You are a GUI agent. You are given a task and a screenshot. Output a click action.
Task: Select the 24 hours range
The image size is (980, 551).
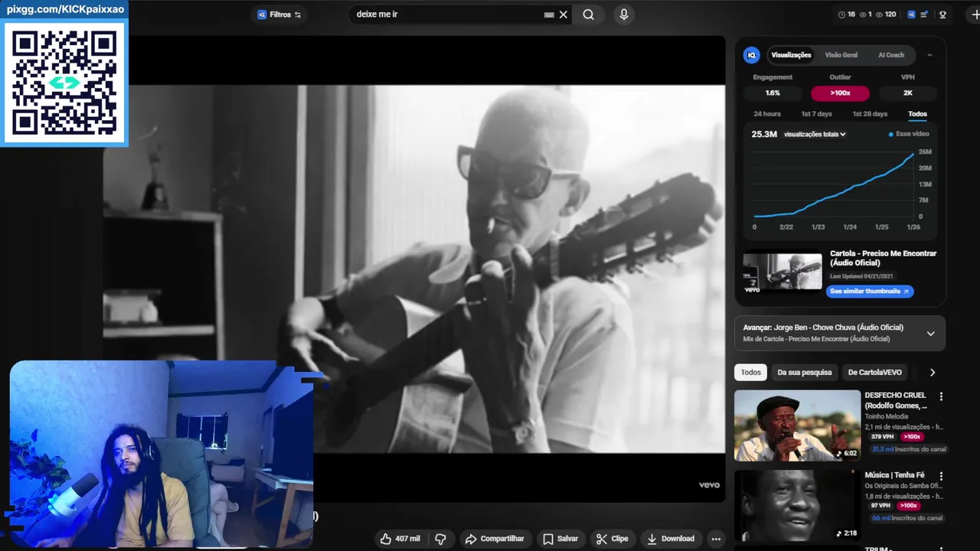[x=766, y=114]
